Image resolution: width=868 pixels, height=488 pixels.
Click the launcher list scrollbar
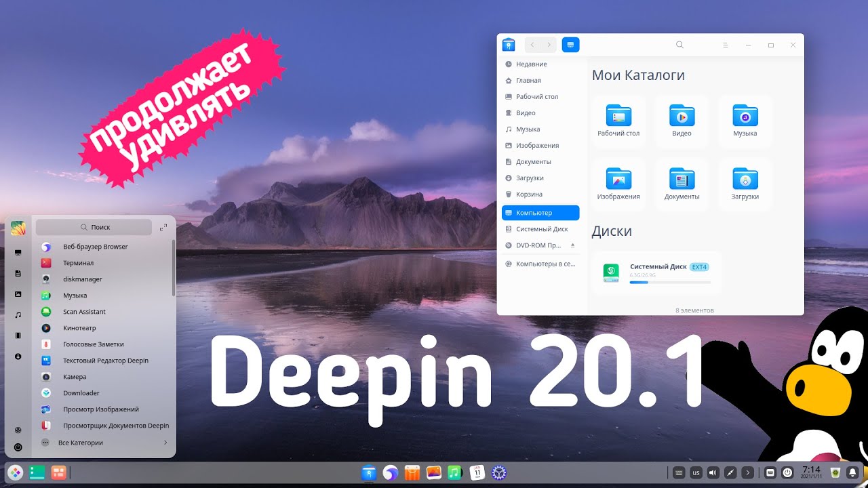[x=174, y=268]
